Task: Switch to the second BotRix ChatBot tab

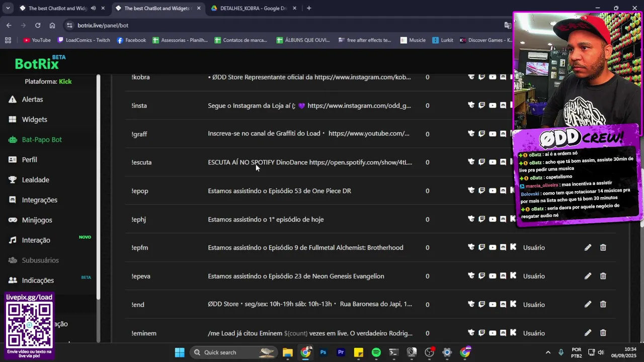Action: 157,8
